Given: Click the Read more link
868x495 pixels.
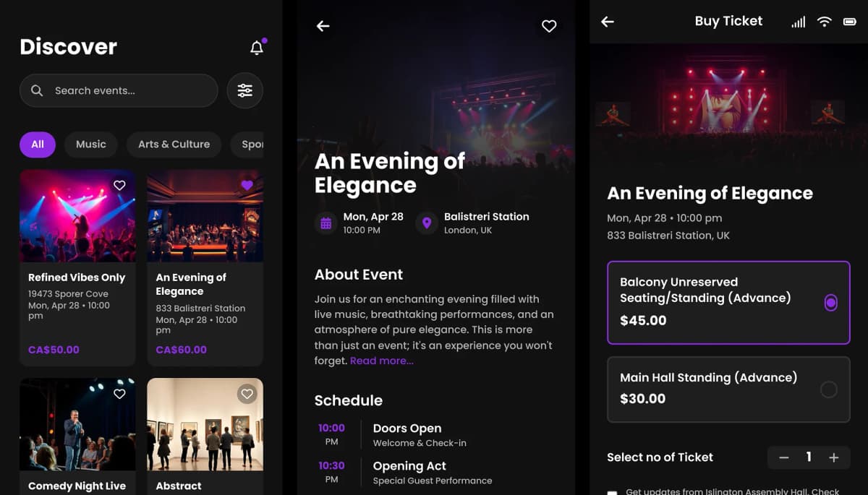Looking at the screenshot, I should pos(382,361).
